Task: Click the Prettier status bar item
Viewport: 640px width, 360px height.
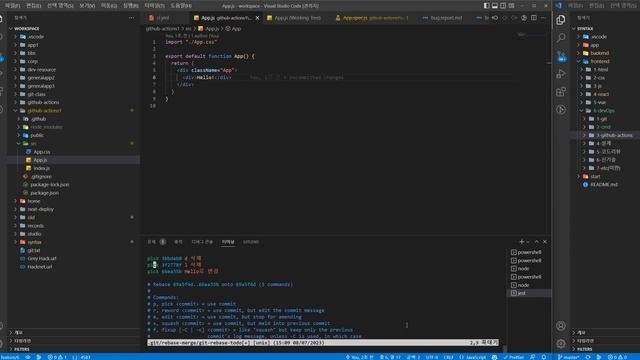Action: tap(514, 357)
